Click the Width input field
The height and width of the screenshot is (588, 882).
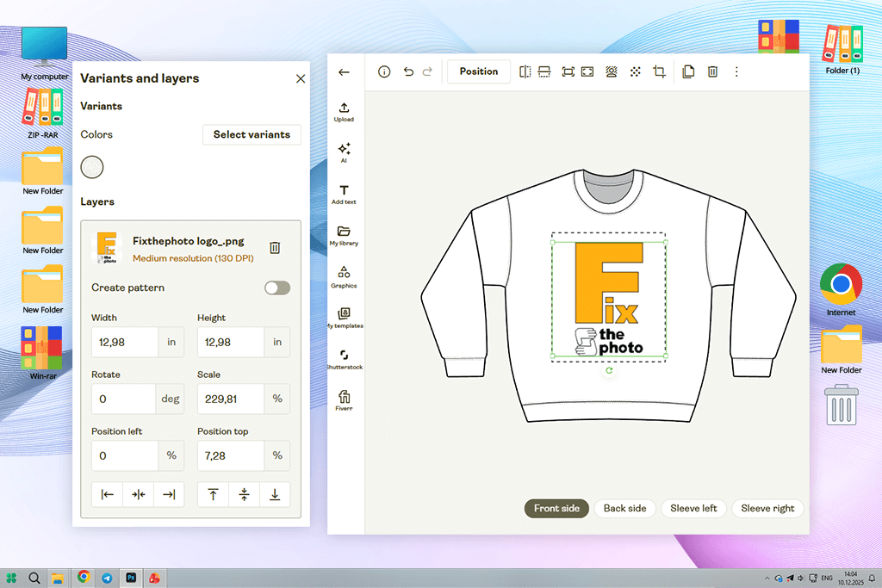pyautogui.click(x=124, y=342)
